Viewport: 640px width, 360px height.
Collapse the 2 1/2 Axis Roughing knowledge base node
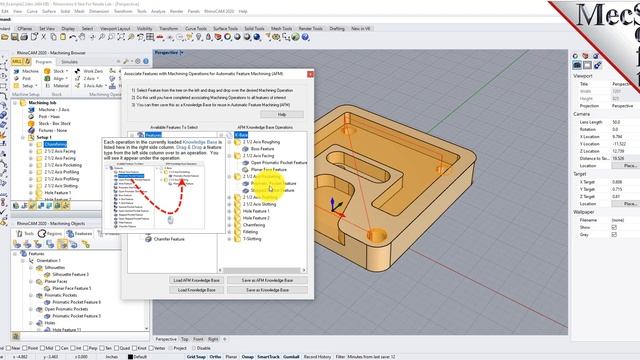(229, 142)
